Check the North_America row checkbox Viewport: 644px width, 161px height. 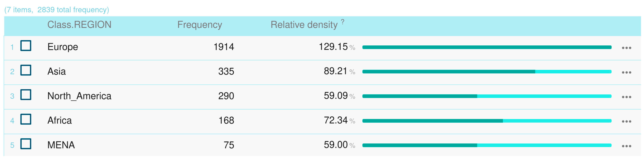[26, 95]
